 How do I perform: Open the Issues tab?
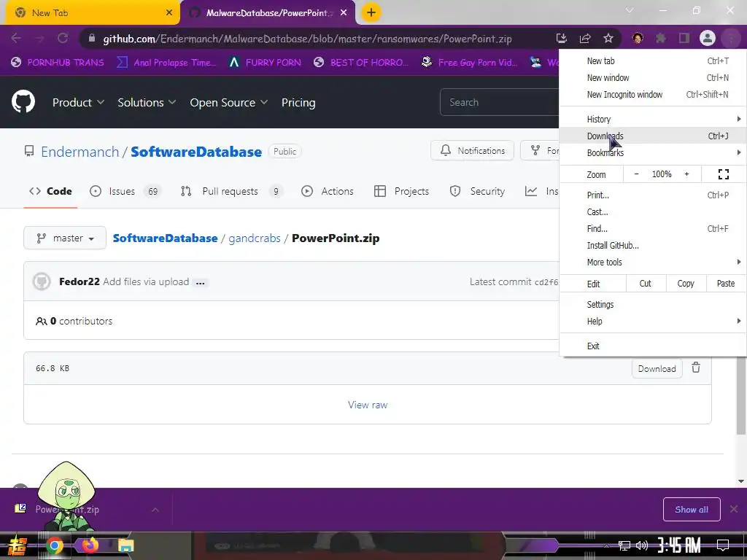[125, 191]
